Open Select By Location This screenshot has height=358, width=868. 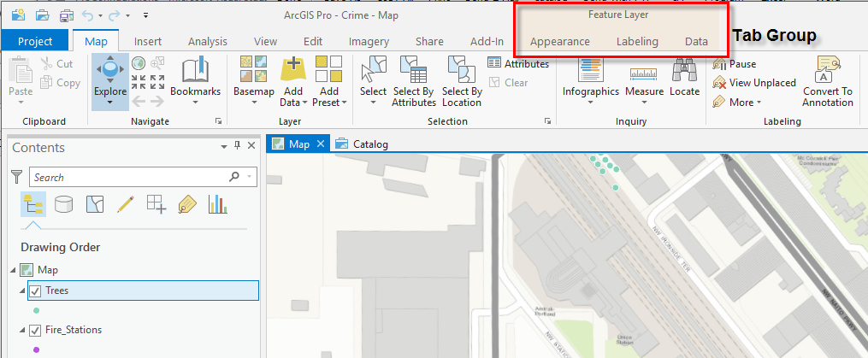tap(462, 81)
